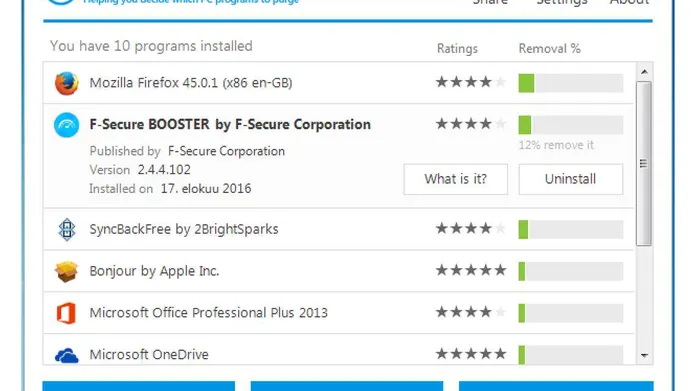696x391 pixels.
Task: Click the scroll down arrow of program list
Action: pos(644,355)
